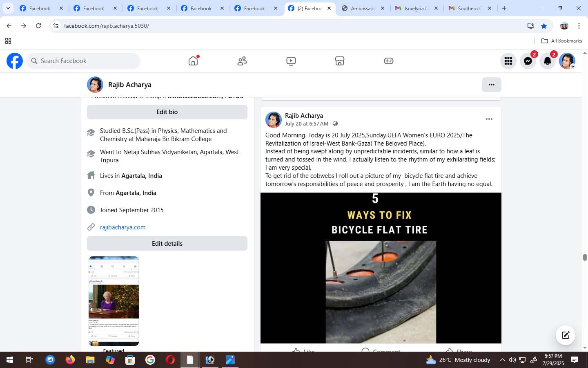The image size is (588, 368).
Task: Open the Facebook Video icon
Action: click(x=291, y=61)
